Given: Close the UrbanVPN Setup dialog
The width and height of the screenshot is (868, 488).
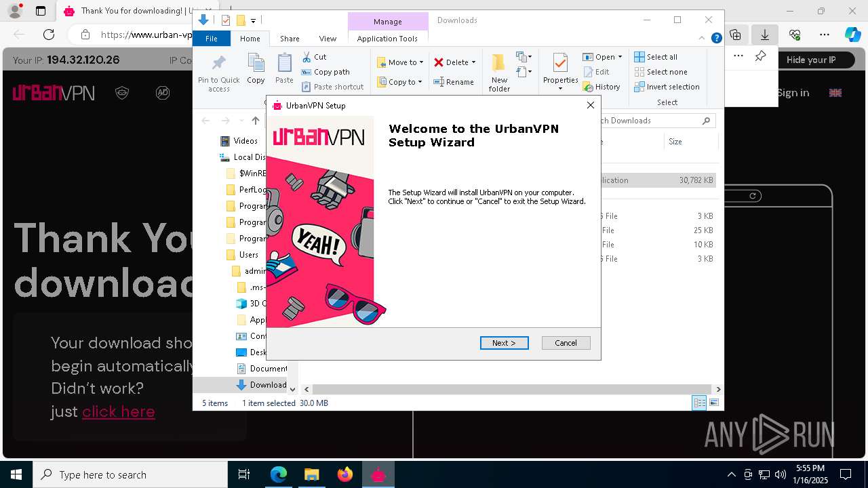Looking at the screenshot, I should (x=590, y=105).
